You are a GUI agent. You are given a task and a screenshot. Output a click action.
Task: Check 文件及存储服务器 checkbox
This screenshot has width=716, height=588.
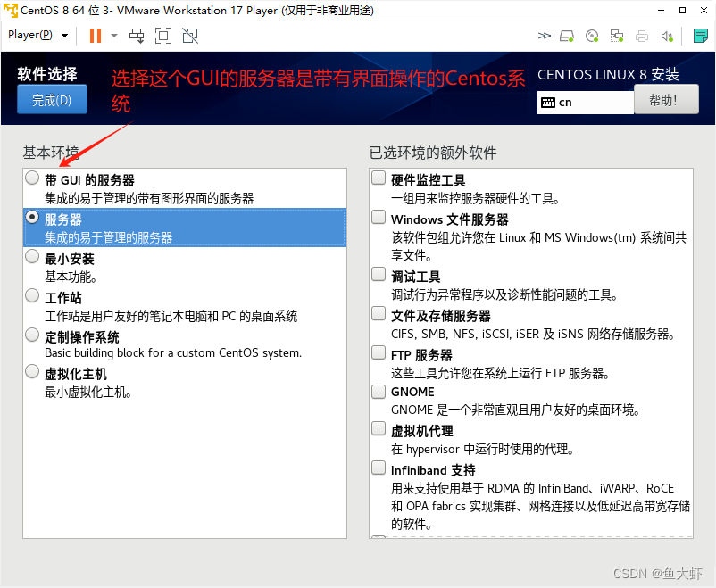pyautogui.click(x=379, y=313)
